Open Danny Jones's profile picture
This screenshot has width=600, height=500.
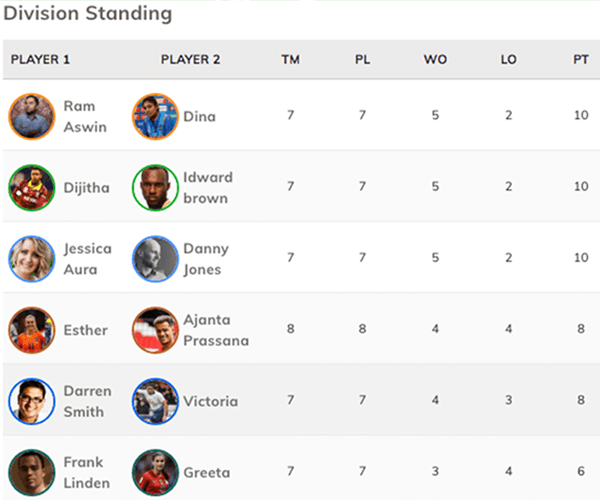click(x=155, y=259)
